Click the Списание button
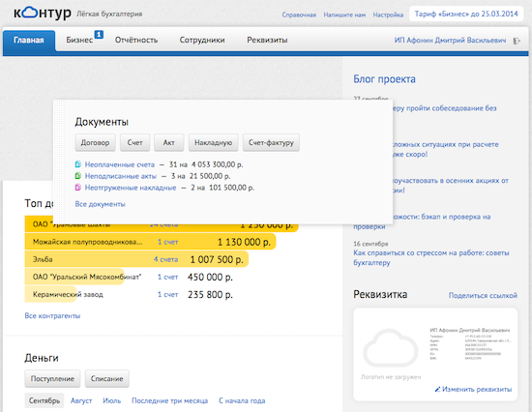Screen dimensions: 532x412 pos(106,379)
